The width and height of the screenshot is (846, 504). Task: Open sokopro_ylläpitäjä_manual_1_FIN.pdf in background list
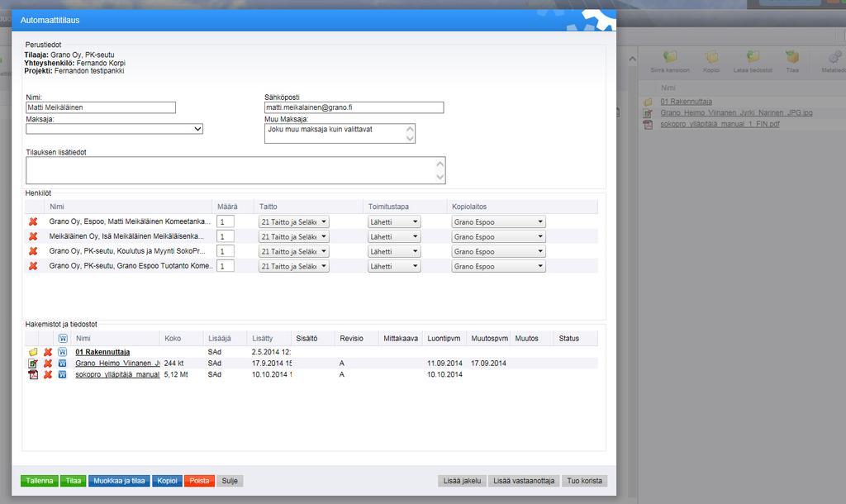pos(720,124)
